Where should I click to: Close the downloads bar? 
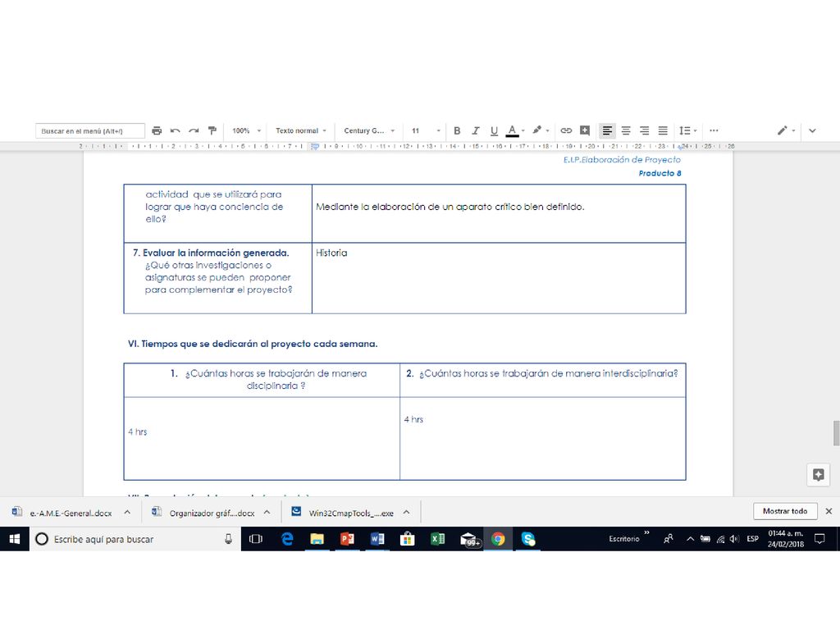coord(829,511)
